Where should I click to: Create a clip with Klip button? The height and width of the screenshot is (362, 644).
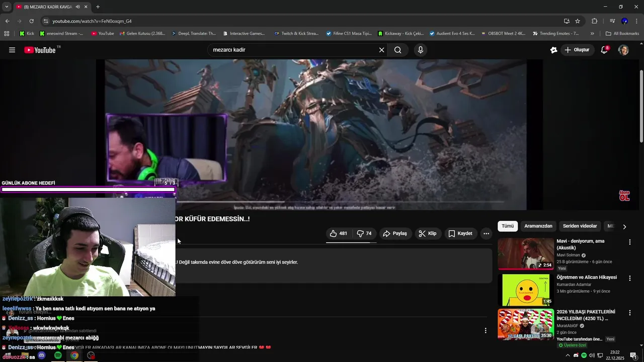tap(427, 233)
